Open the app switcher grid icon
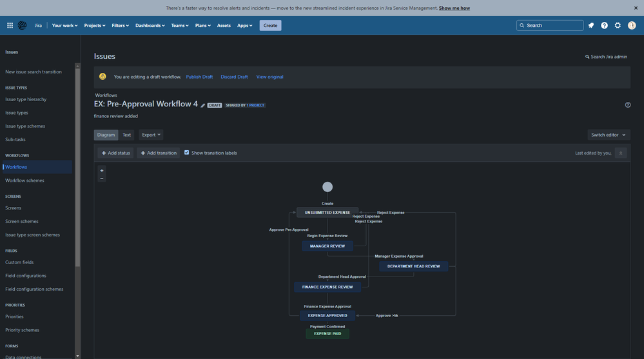This screenshot has height=359, width=644. click(x=10, y=26)
